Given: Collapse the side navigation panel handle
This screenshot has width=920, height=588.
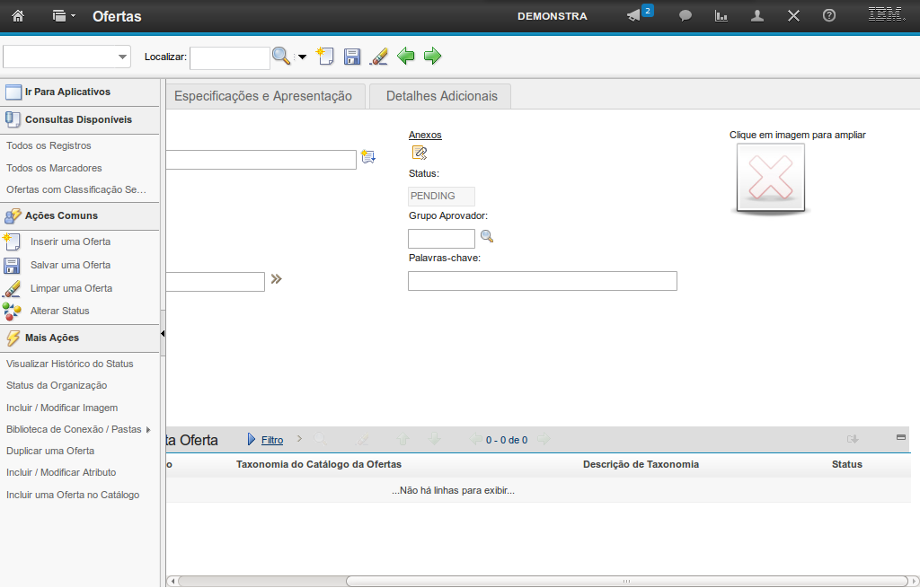Looking at the screenshot, I should [x=163, y=333].
